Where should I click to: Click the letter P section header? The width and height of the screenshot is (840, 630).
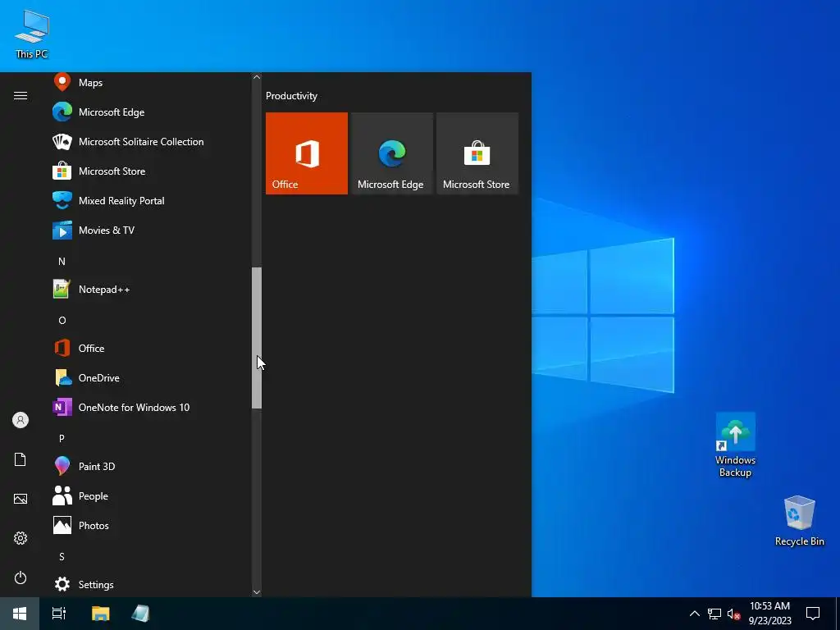tap(62, 438)
